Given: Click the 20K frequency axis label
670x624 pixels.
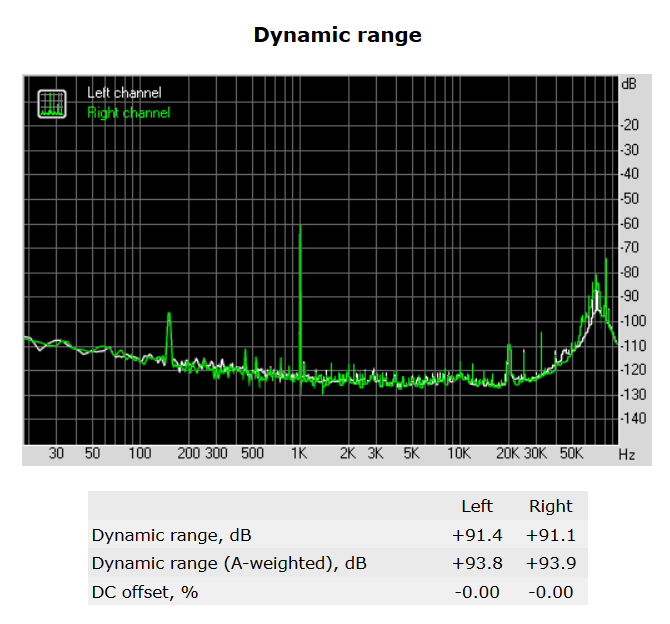Looking at the screenshot, I should pos(507,453).
